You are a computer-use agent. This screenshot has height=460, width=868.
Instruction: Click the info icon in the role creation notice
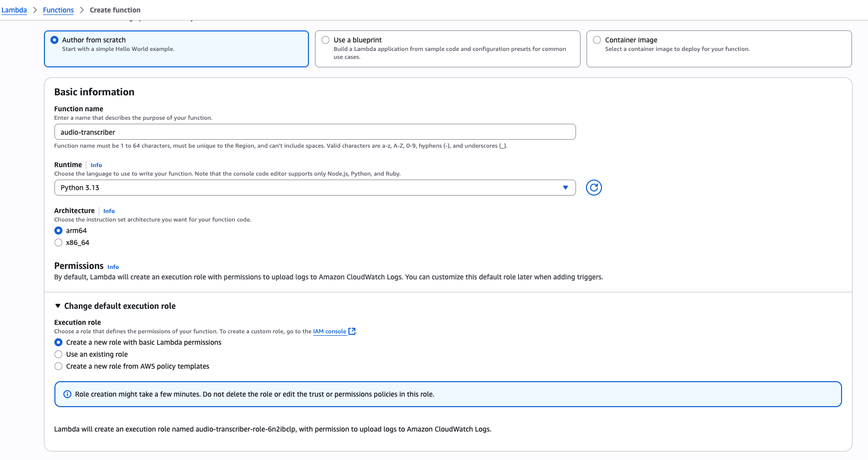[x=67, y=394]
